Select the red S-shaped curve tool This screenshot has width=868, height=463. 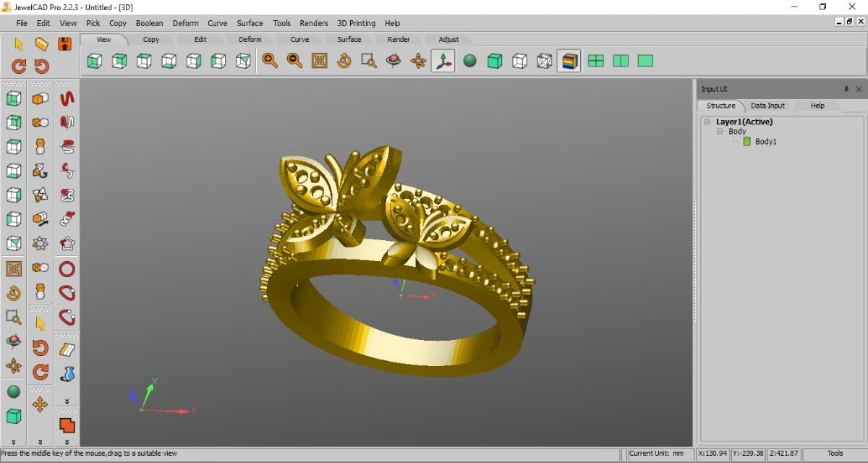click(x=67, y=98)
